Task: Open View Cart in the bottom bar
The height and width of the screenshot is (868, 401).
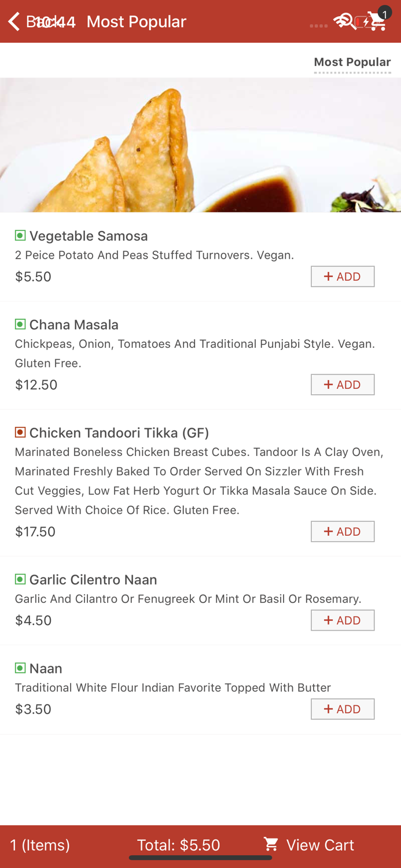Action: point(319,845)
